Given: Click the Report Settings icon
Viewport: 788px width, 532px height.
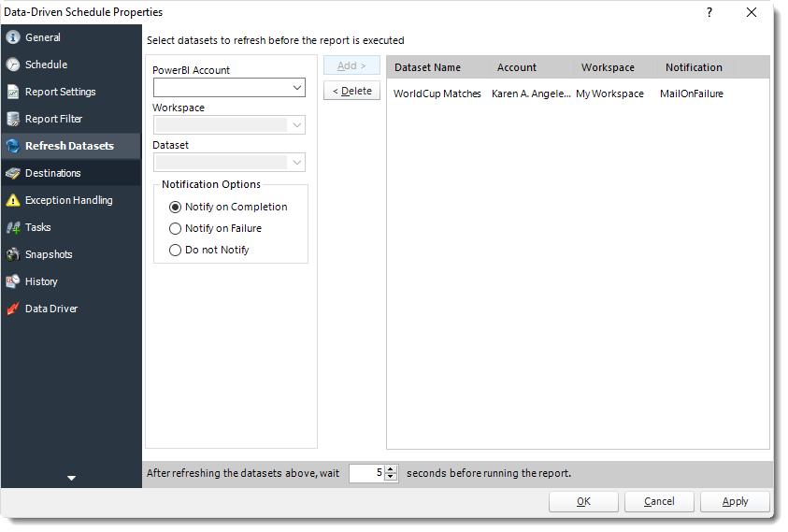Looking at the screenshot, I should click(13, 92).
